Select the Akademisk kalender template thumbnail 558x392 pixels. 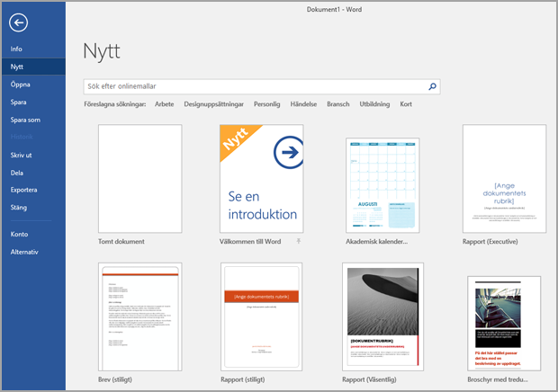tap(382, 185)
